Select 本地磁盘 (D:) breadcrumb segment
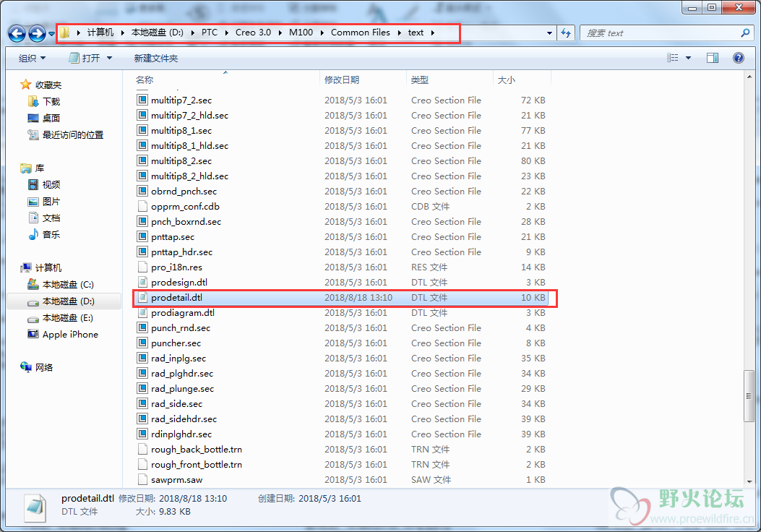This screenshot has height=532, width=761. point(158,33)
